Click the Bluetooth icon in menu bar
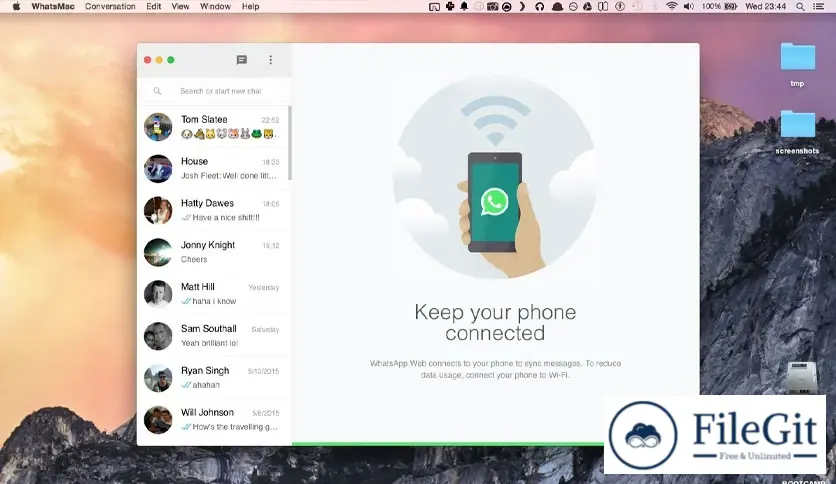This screenshot has width=836, height=484. click(655, 6)
